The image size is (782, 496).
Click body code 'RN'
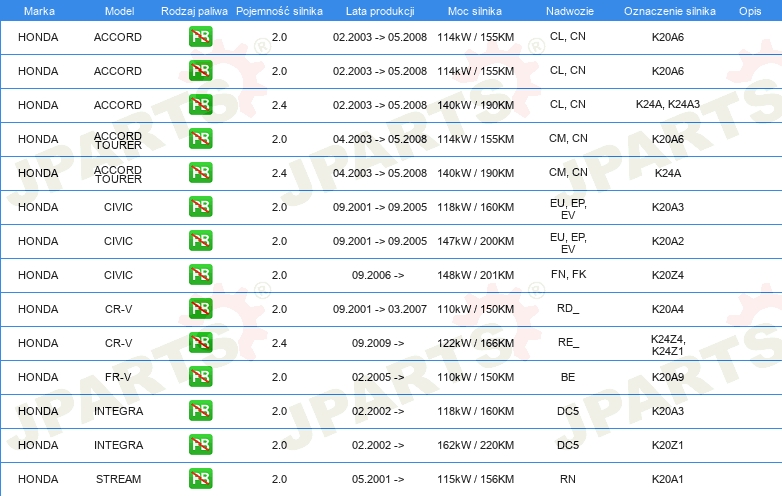click(568, 479)
